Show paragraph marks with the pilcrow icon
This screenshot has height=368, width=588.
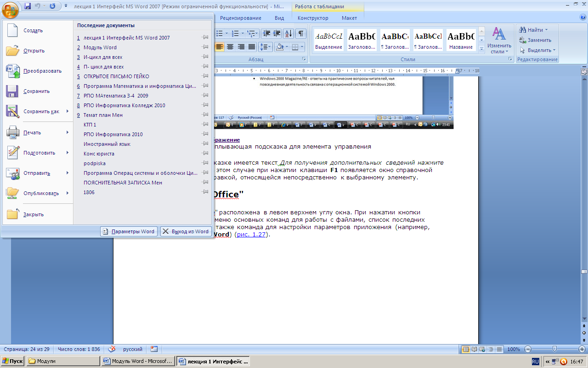[x=300, y=34]
